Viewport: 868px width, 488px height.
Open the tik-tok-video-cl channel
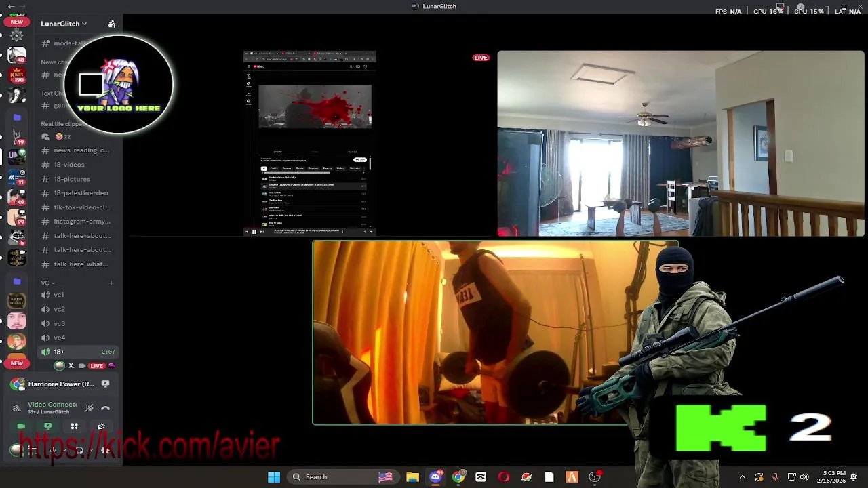point(76,207)
